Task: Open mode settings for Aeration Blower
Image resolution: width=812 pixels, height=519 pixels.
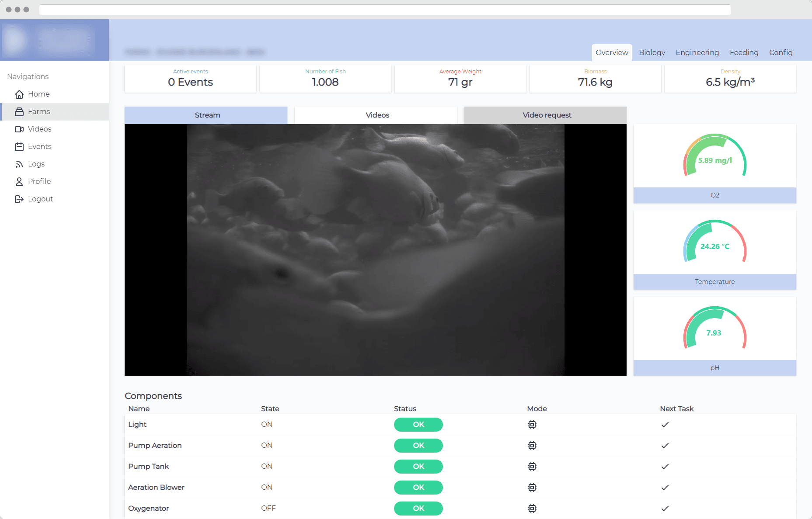Action: [x=532, y=487]
